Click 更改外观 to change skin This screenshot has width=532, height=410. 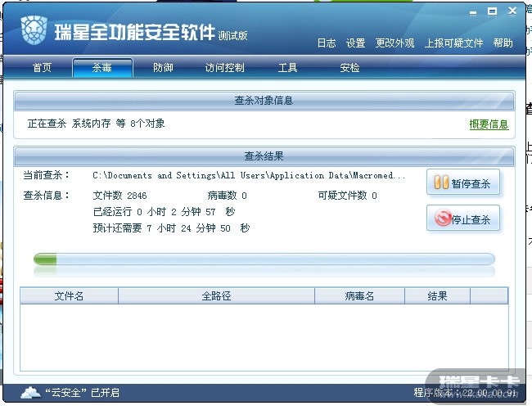[x=394, y=43]
